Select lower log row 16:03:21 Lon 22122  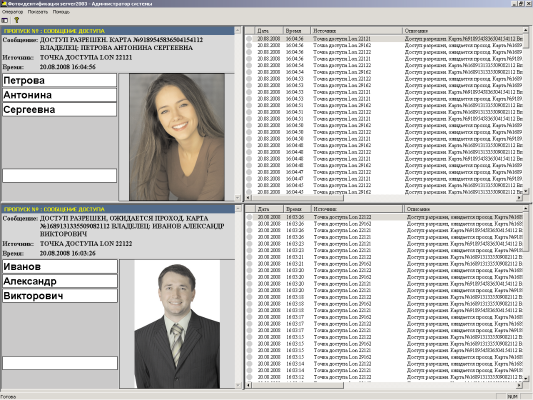click(384, 257)
